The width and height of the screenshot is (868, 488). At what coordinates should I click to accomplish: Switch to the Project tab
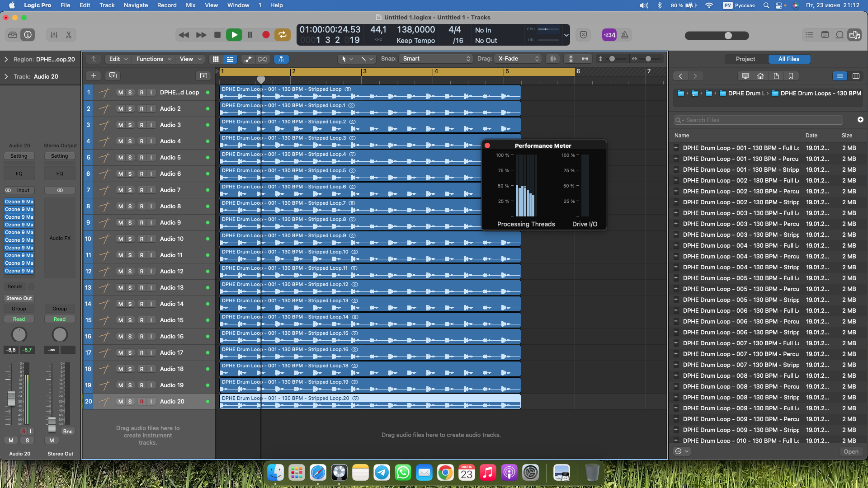745,59
